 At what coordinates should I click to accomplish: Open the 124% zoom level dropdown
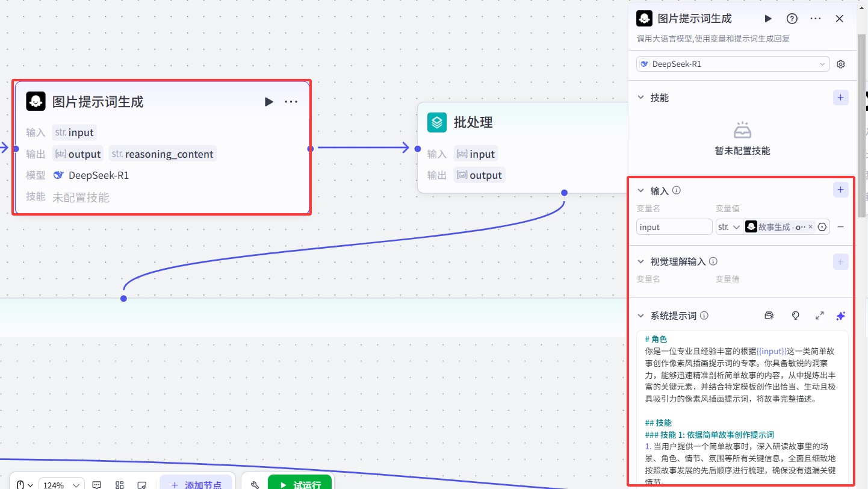click(x=61, y=485)
